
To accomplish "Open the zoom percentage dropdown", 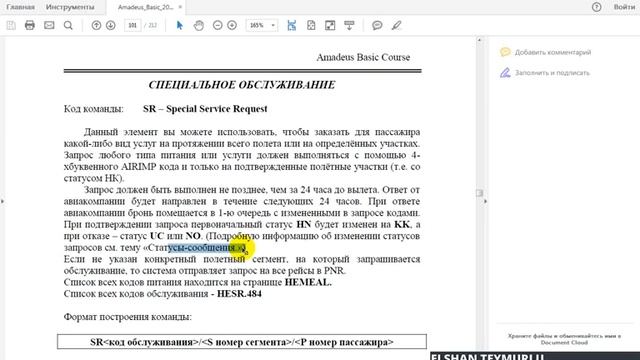I will pyautogui.click(x=273, y=25).
